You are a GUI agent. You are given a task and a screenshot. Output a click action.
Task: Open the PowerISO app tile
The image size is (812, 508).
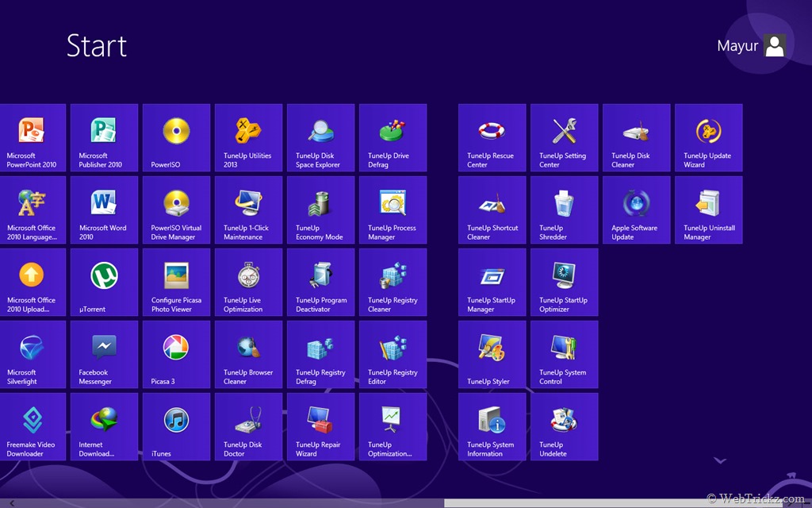pos(177,137)
